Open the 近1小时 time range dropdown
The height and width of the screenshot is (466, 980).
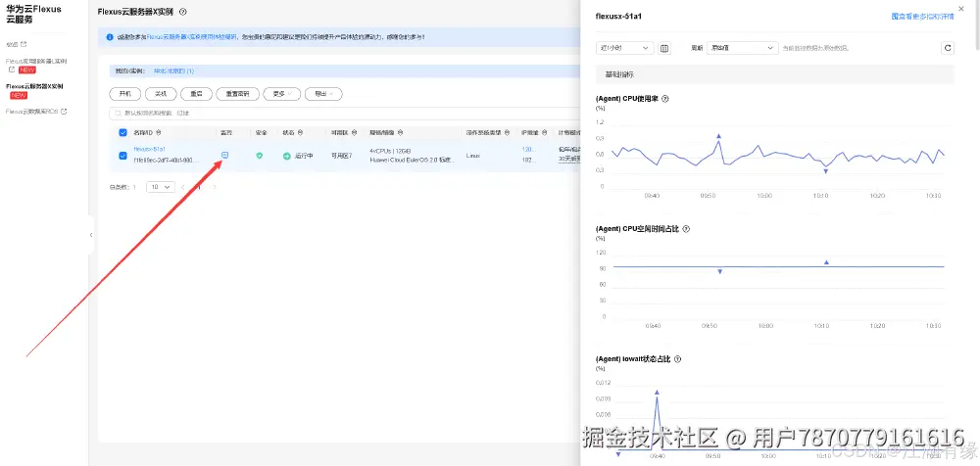[x=625, y=48]
